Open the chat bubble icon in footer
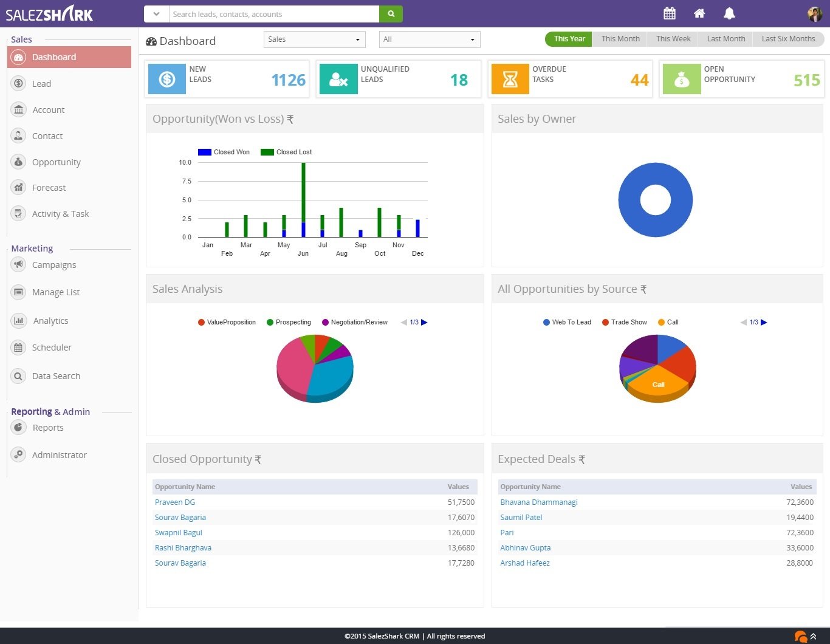 (x=801, y=636)
